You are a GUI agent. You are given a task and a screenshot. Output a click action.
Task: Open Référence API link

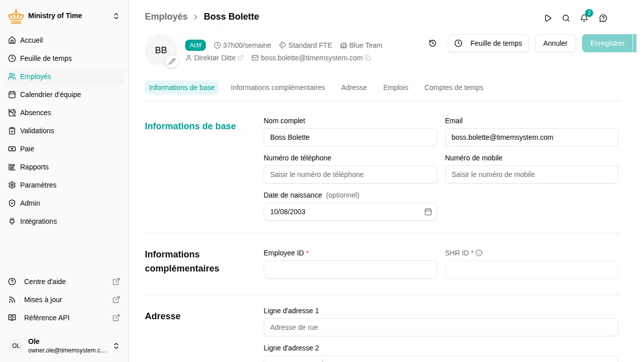64,318
